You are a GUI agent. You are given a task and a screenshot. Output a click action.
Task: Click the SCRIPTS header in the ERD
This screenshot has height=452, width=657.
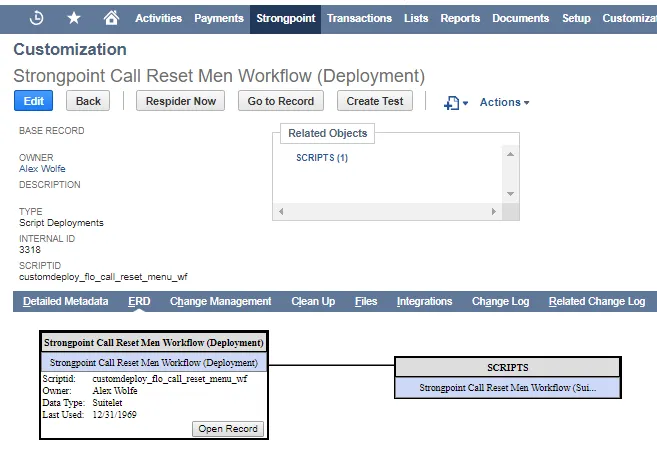pyautogui.click(x=507, y=367)
